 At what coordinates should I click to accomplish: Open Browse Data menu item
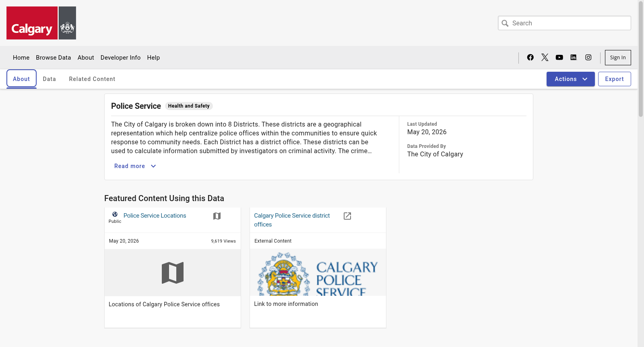pos(54,58)
